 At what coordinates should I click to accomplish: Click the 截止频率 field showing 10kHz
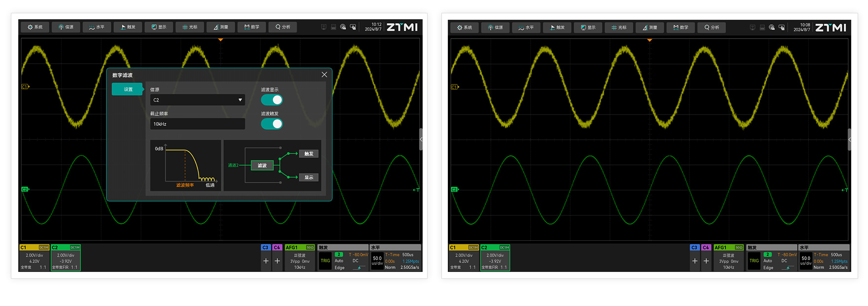pos(197,124)
